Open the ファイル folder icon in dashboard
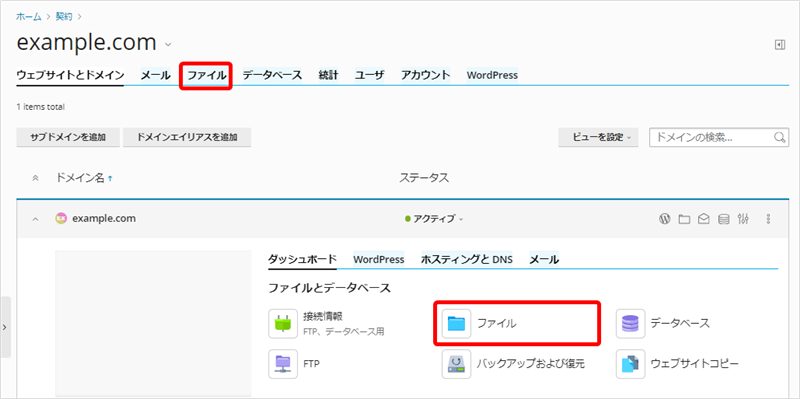Screen dimensions: 800x399 tap(456, 323)
